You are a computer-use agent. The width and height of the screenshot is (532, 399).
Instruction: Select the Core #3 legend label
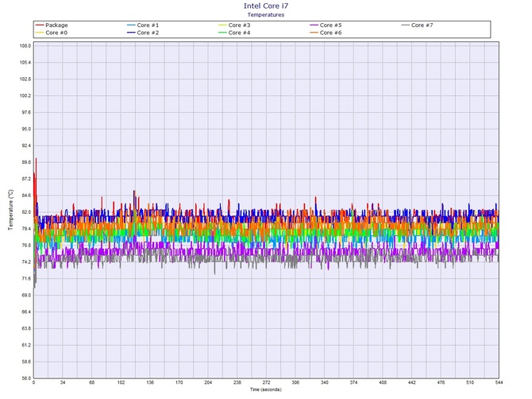pos(239,25)
